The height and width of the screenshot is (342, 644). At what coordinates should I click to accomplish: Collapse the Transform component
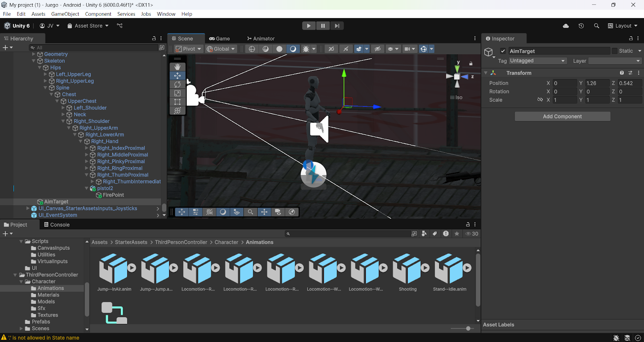(486, 73)
